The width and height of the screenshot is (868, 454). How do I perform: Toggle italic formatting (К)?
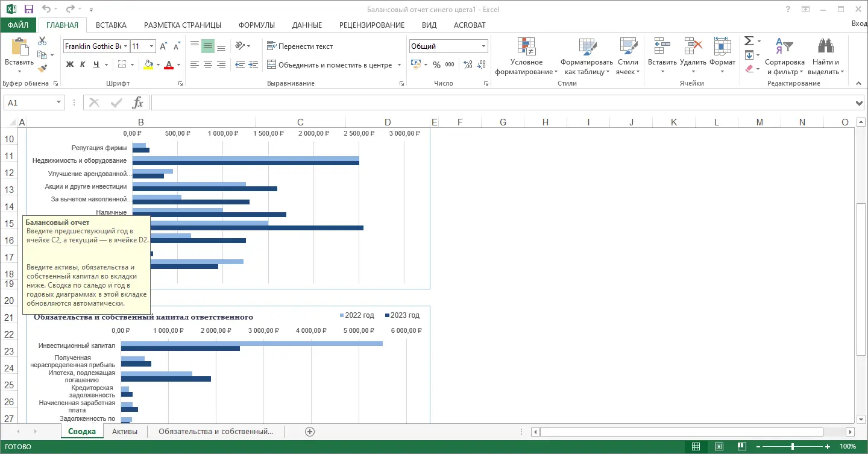pos(83,65)
